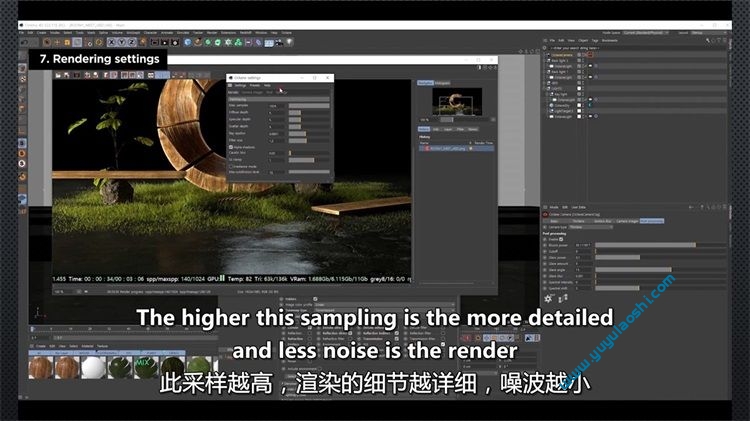Click the Navigator preview thumbnail
This screenshot has height=421, width=750.
[457, 102]
